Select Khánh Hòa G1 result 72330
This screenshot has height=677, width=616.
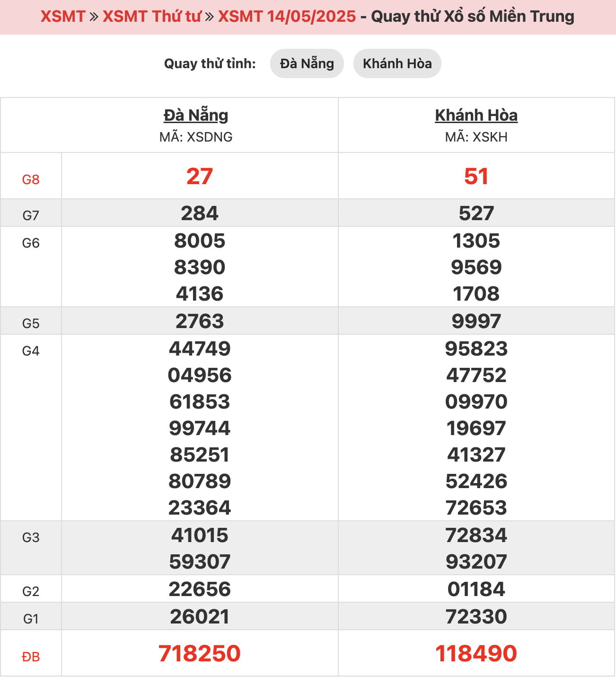(x=476, y=617)
